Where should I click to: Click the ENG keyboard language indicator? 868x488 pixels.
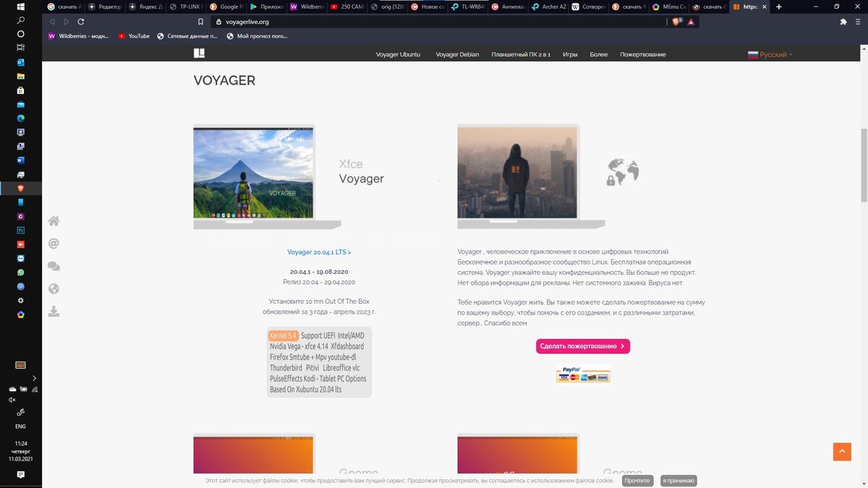click(20, 427)
